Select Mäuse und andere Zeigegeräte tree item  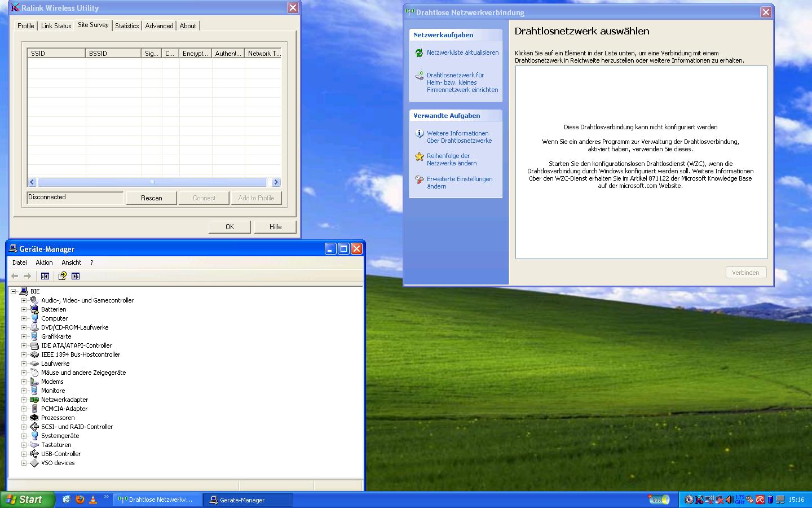point(83,373)
